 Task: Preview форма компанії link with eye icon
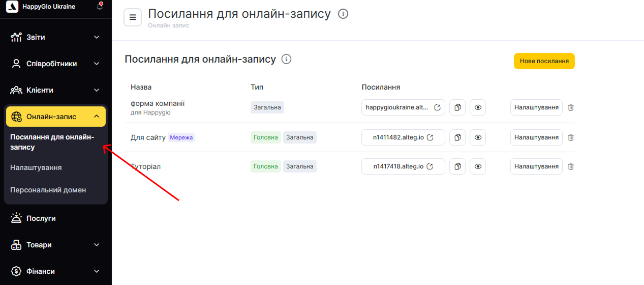(478, 107)
